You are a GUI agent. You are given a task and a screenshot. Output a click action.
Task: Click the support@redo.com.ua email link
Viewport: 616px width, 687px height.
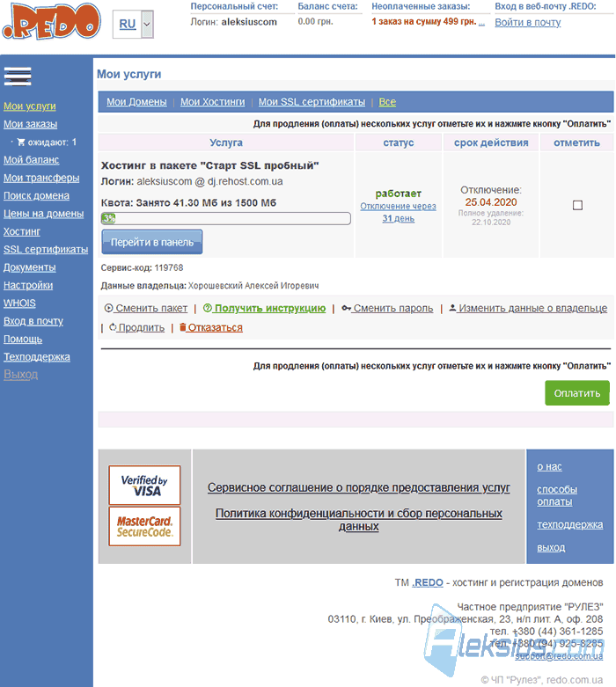559,656
